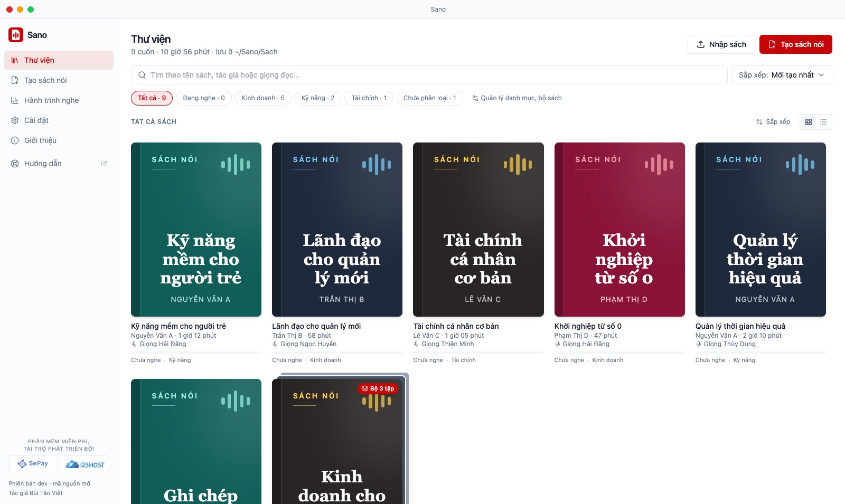Select the Tất cả · 9 filter chip
The image size is (845, 504).
coord(152,98)
